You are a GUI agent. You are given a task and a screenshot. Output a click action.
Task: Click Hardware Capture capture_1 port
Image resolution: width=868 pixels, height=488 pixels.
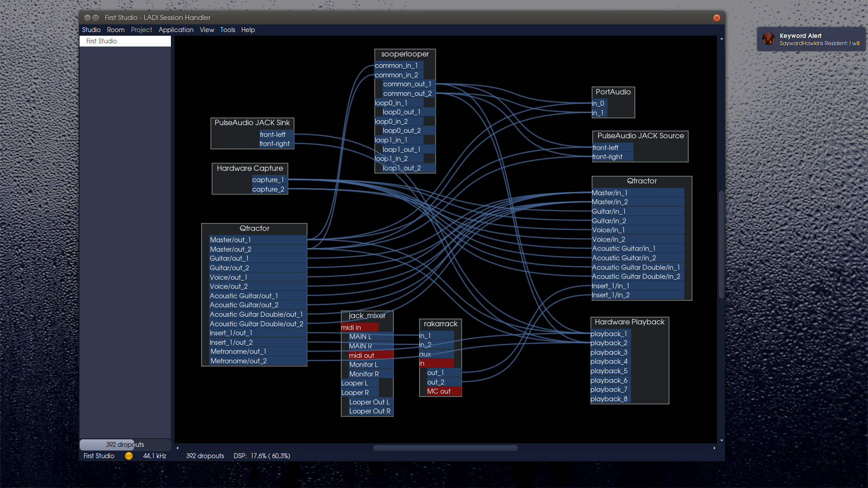point(270,180)
